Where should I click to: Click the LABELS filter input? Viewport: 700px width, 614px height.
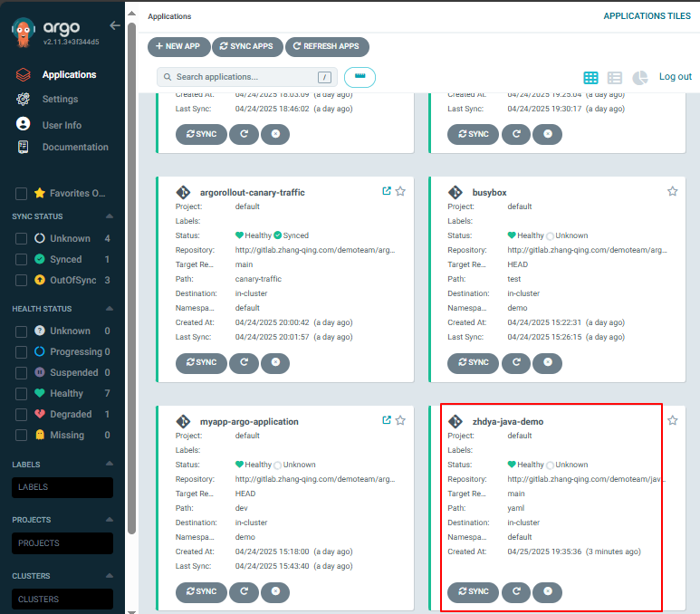tap(62, 487)
